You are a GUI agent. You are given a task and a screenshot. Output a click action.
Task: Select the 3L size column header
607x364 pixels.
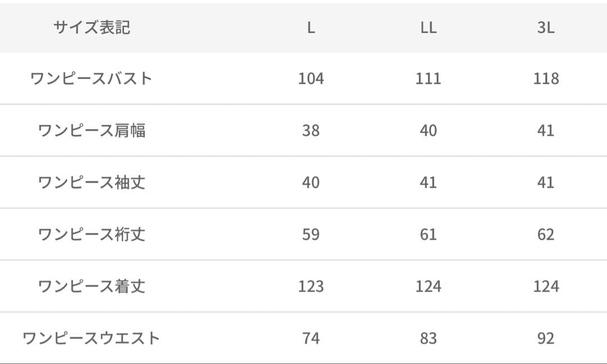546,28
